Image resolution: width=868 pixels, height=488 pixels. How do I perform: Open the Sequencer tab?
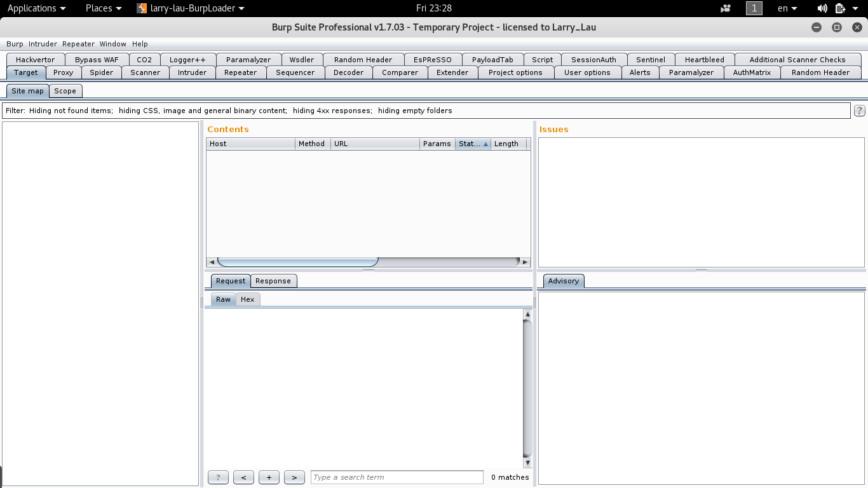[x=295, y=72]
